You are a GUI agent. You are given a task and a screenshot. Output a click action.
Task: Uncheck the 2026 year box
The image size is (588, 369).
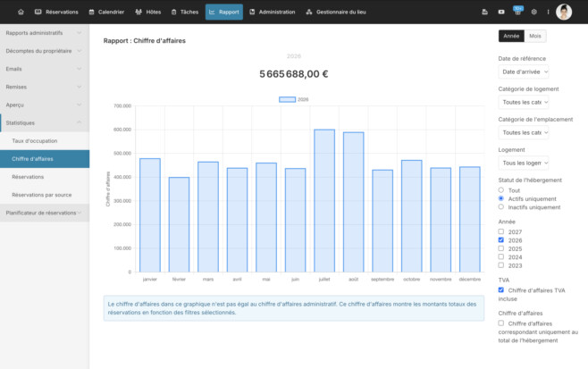(x=501, y=240)
